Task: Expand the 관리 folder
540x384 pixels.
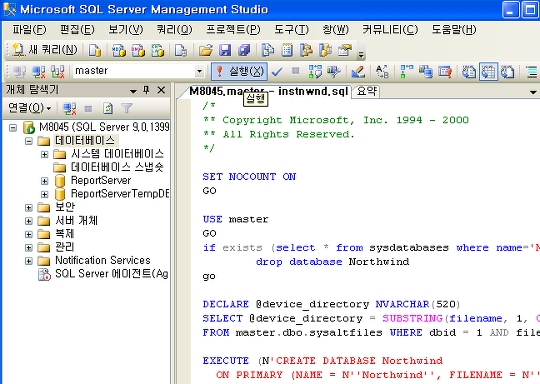Action: (x=29, y=248)
